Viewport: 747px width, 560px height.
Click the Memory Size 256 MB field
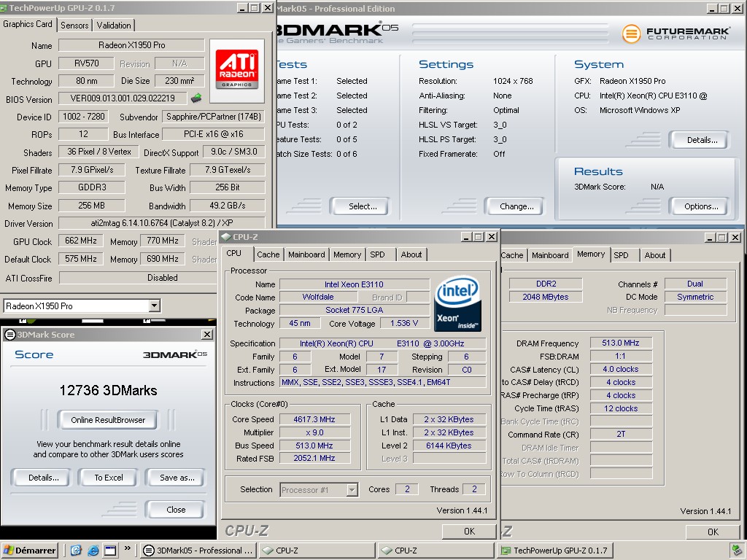(91, 206)
